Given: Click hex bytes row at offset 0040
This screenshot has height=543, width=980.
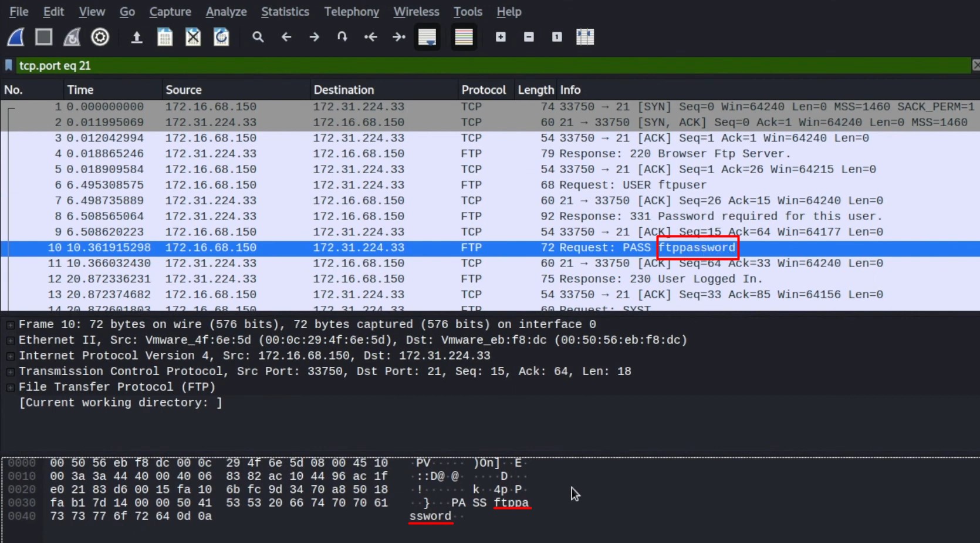Looking at the screenshot, I should point(131,517).
